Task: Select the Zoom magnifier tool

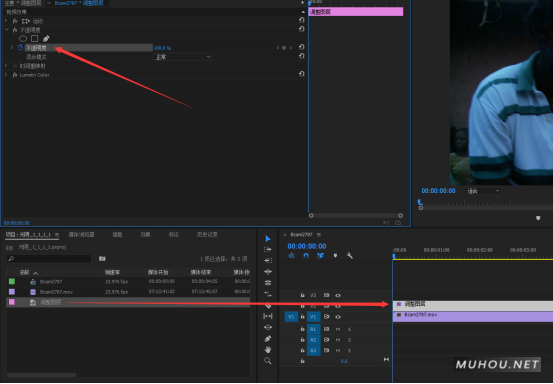Action: click(x=268, y=361)
